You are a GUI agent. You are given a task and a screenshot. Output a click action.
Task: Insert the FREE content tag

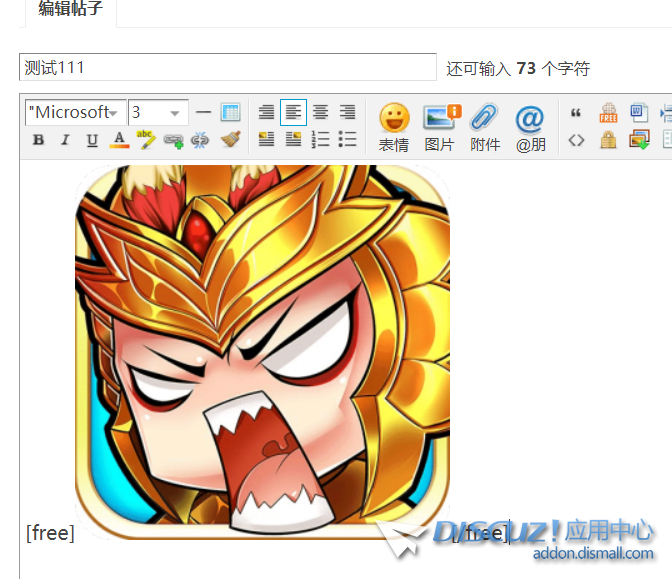tap(608, 113)
